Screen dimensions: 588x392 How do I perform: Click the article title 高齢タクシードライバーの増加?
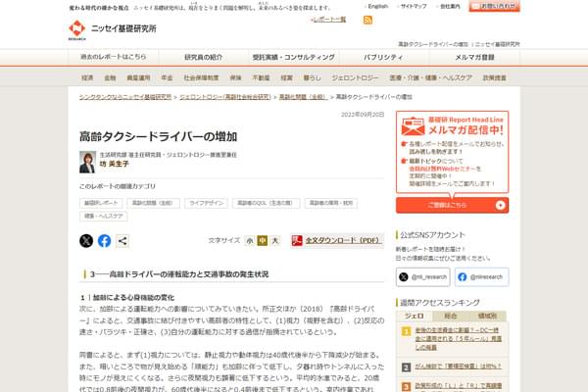(158, 136)
